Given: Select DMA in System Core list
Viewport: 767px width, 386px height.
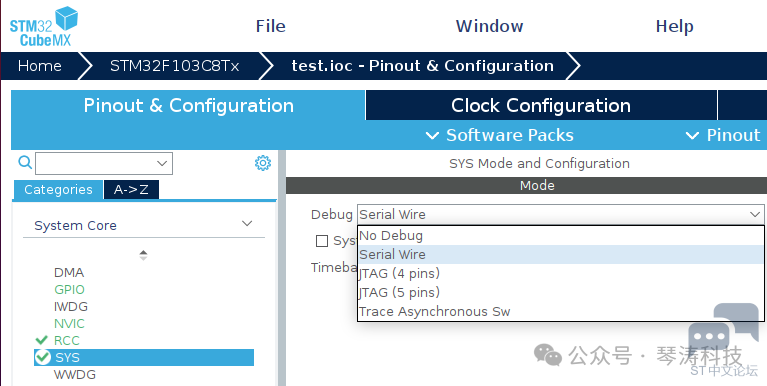Looking at the screenshot, I should coord(69,272).
